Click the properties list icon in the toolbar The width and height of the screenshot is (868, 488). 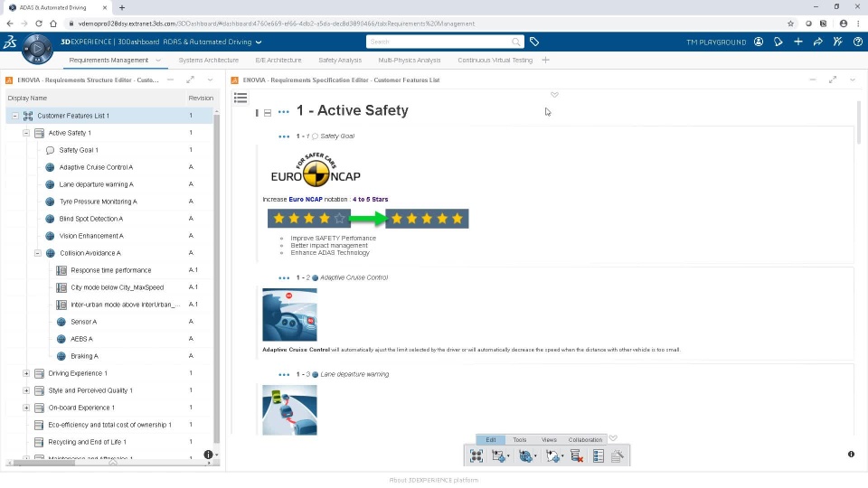(x=598, y=455)
